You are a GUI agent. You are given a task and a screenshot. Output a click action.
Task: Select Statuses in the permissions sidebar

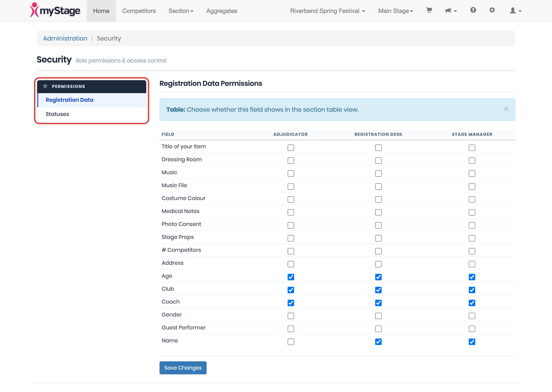pyautogui.click(x=92, y=114)
